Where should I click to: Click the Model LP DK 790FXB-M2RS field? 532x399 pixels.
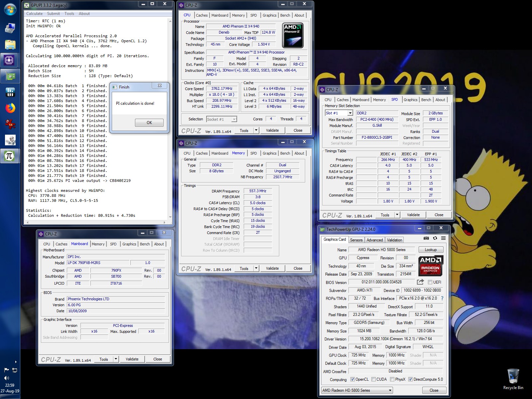click(x=98, y=263)
